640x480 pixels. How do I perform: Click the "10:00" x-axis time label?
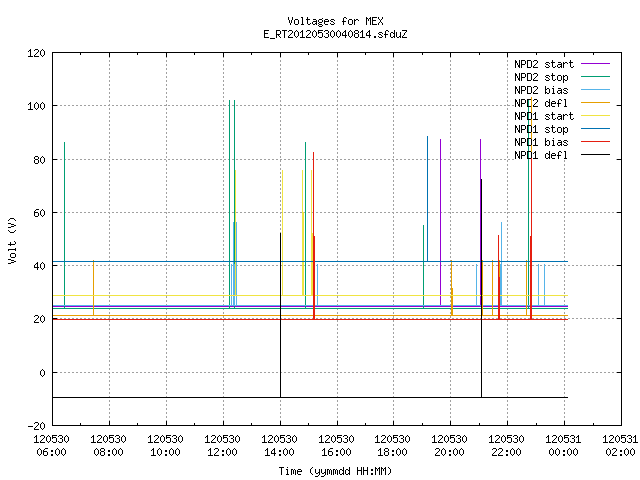165,453
